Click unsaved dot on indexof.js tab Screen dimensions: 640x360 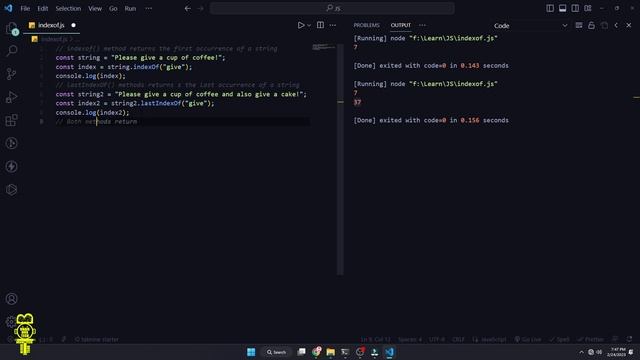pyautogui.click(x=73, y=25)
